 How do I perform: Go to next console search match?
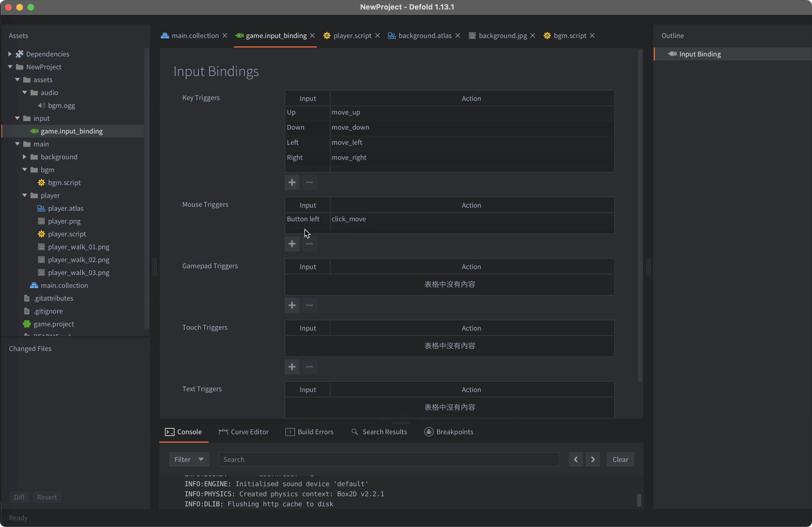click(x=593, y=459)
